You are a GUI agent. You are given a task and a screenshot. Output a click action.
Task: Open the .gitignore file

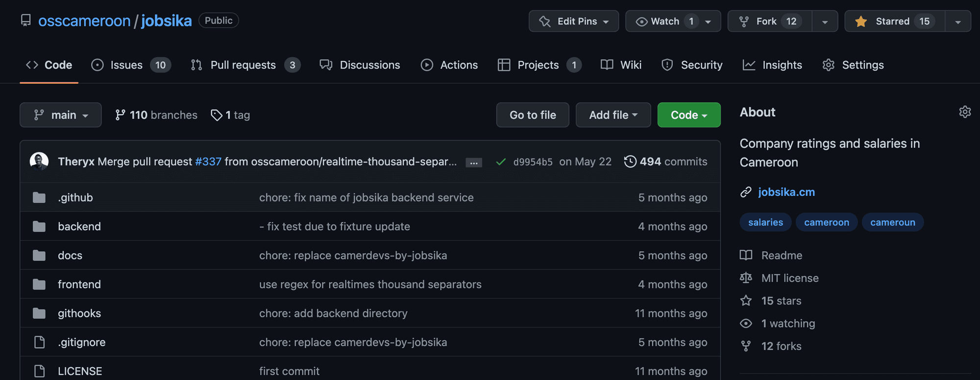[x=82, y=342]
